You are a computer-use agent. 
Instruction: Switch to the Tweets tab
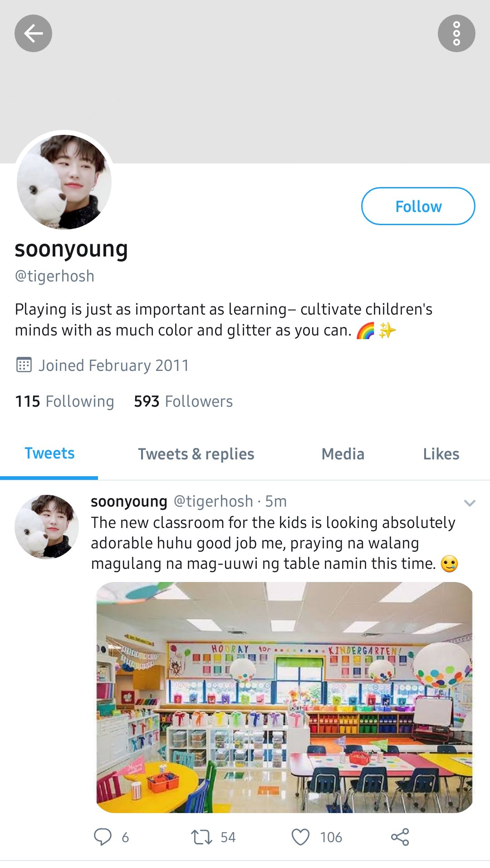[49, 454]
